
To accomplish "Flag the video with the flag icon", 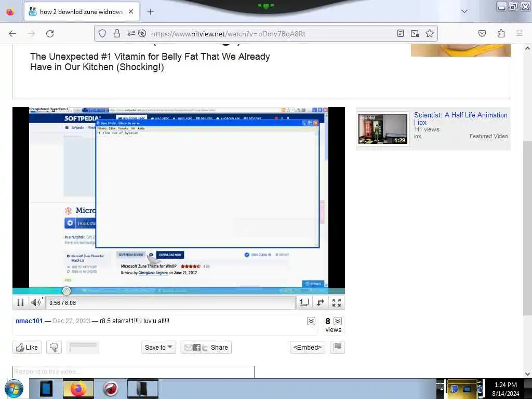I will [337, 348].
